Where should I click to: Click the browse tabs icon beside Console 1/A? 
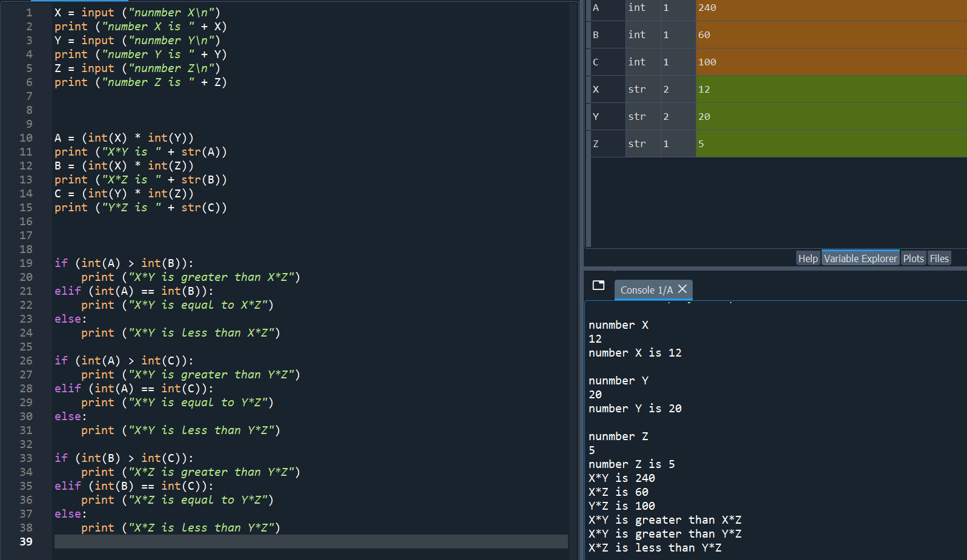(x=598, y=285)
